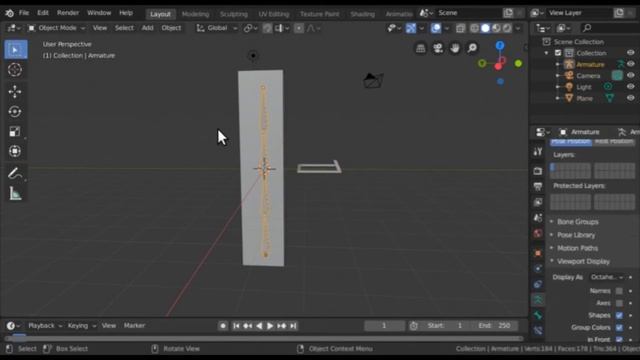
Task: Toggle viewport overlays button
Action: coord(436,28)
